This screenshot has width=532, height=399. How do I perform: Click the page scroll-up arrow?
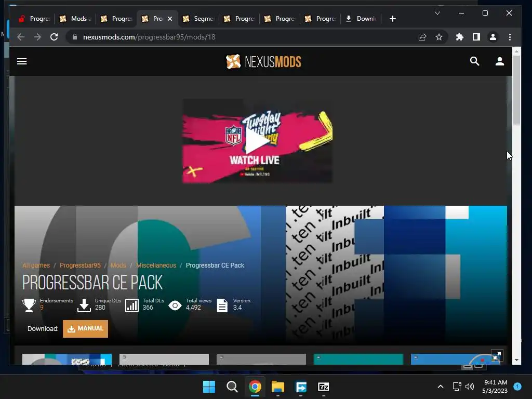tap(516, 51)
